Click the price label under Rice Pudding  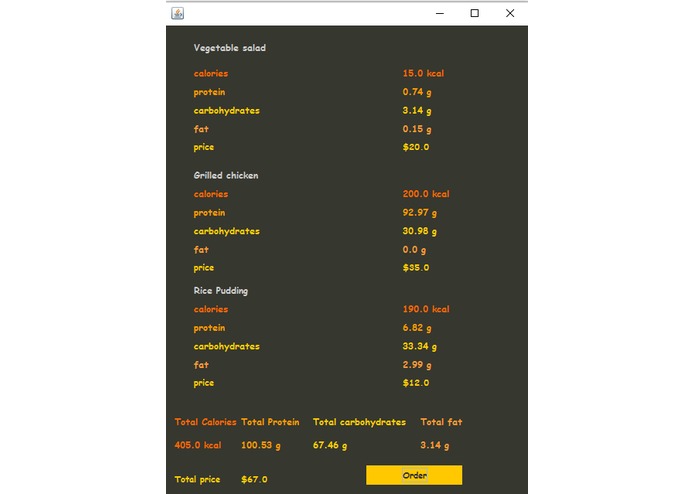tap(204, 383)
